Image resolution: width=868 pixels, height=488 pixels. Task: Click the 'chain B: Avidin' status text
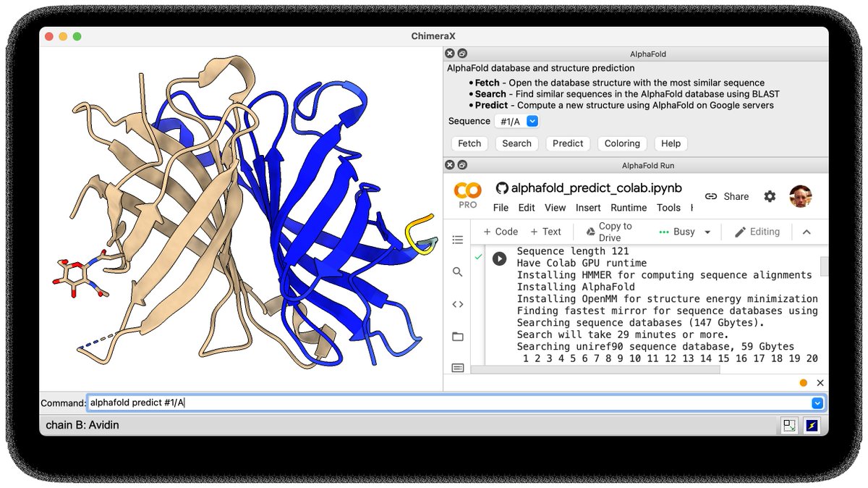click(x=82, y=425)
